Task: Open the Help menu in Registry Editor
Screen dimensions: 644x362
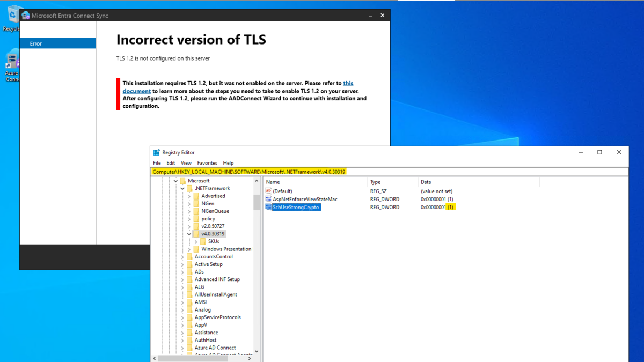Action: [228, 163]
